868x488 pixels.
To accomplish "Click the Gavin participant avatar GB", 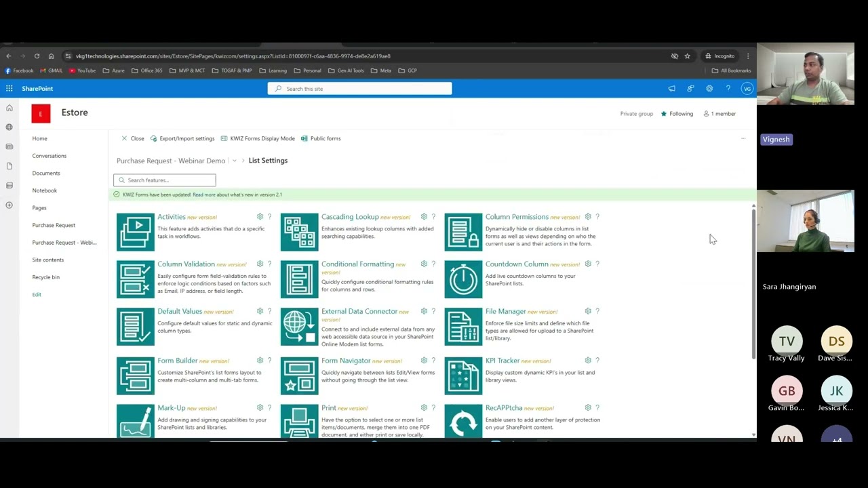I will coord(787,391).
